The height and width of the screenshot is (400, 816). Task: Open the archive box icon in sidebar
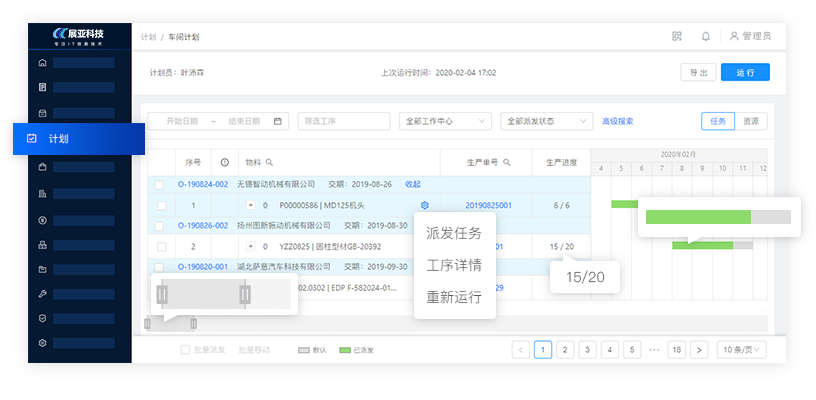click(x=43, y=113)
